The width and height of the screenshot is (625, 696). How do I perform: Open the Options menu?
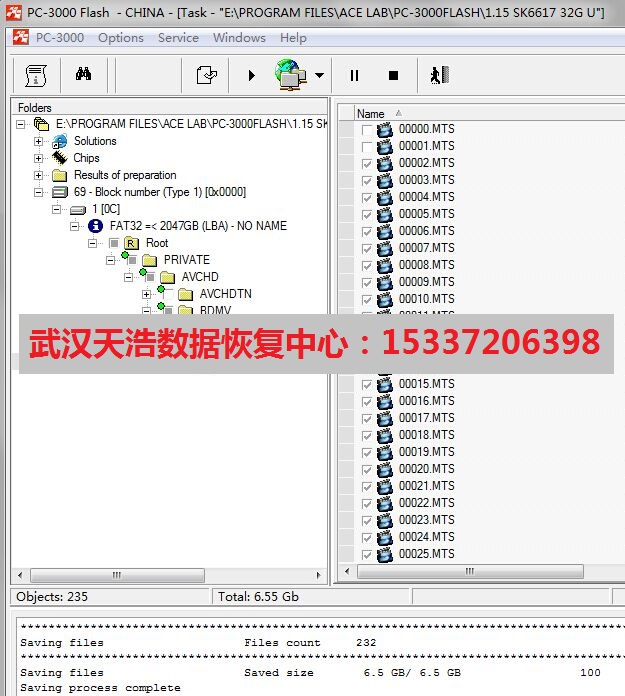click(121, 38)
